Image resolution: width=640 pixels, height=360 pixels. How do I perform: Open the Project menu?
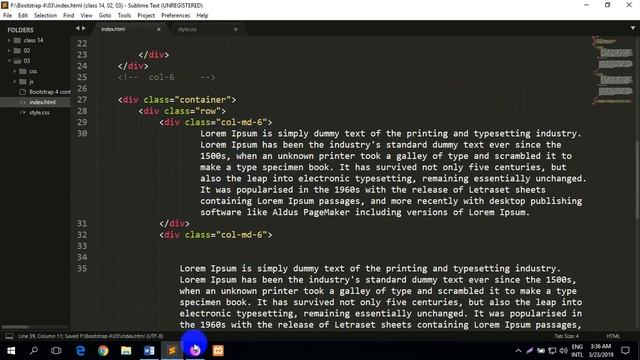click(146, 16)
